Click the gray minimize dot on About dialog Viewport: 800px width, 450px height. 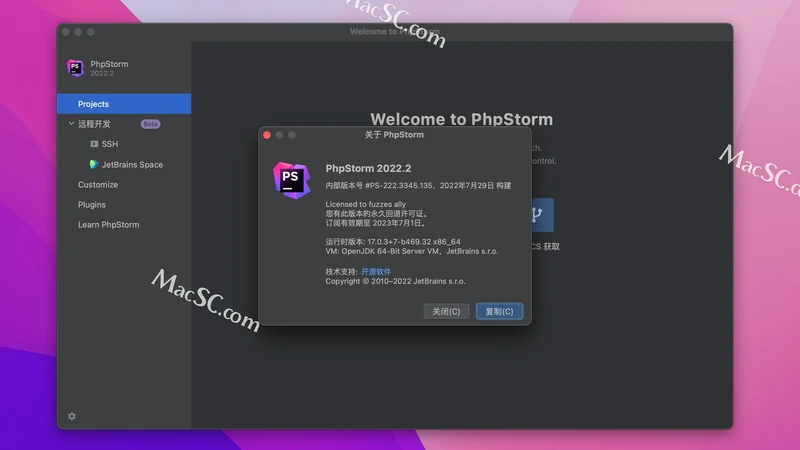click(280, 134)
